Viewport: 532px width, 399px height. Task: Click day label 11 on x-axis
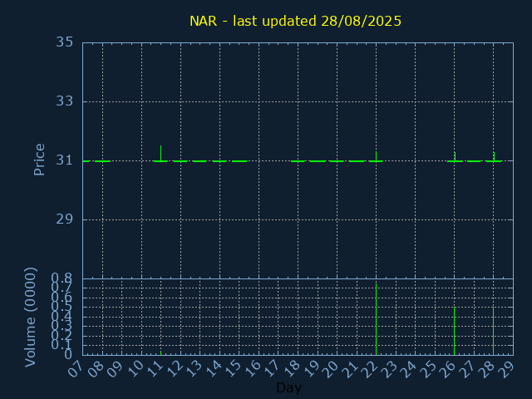pos(154,369)
